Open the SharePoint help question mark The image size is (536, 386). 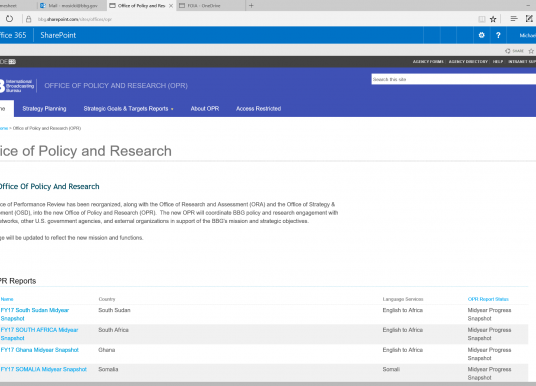tap(498, 35)
